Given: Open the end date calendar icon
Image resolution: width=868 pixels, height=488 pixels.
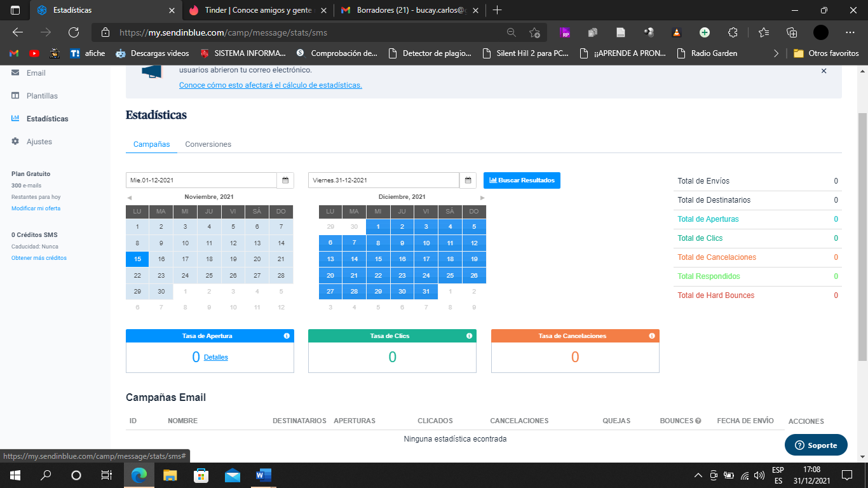Looking at the screenshot, I should click(468, 180).
